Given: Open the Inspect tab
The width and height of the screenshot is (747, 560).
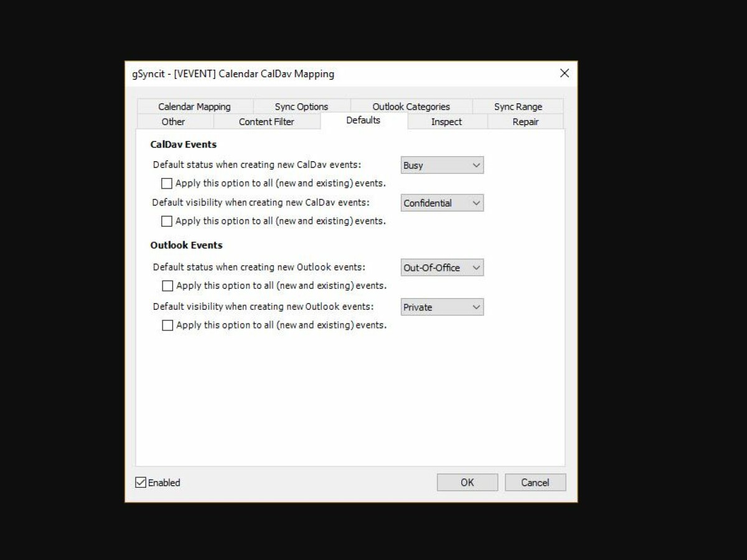Looking at the screenshot, I should 447,121.
